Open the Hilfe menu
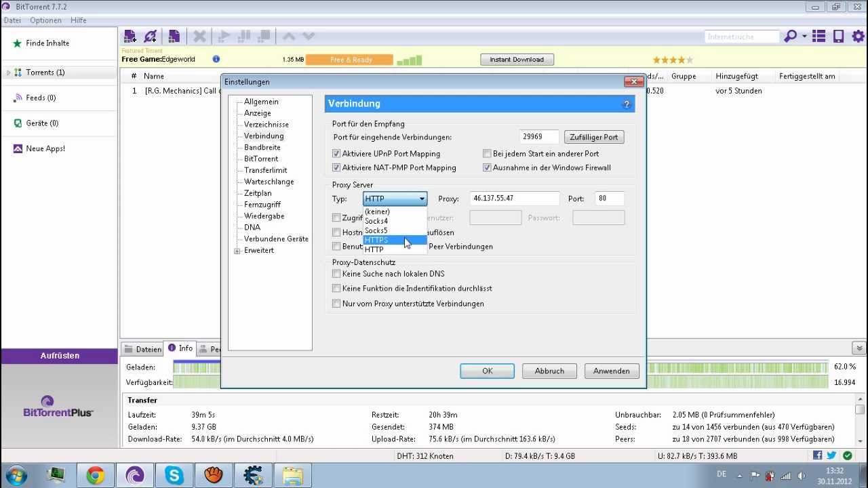 (x=79, y=20)
